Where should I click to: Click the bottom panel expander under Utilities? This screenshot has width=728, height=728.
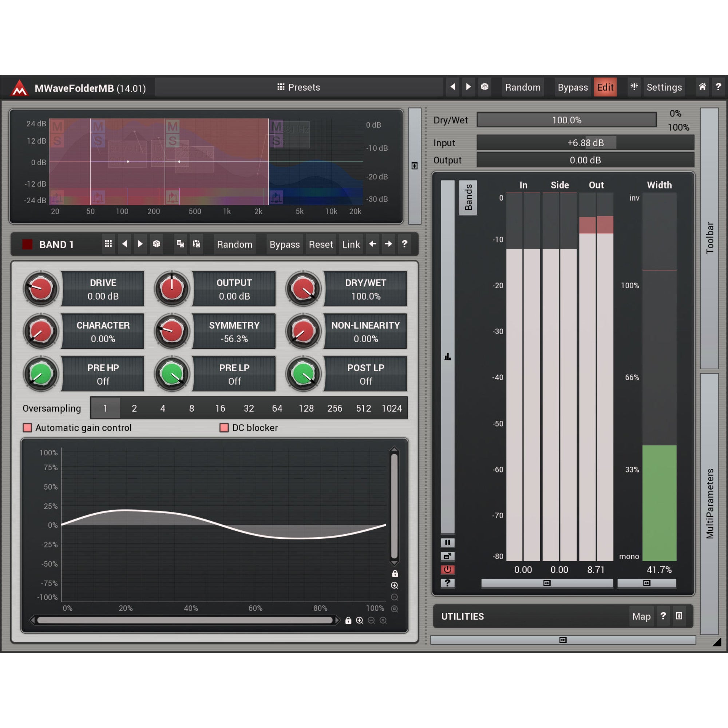[x=563, y=640]
